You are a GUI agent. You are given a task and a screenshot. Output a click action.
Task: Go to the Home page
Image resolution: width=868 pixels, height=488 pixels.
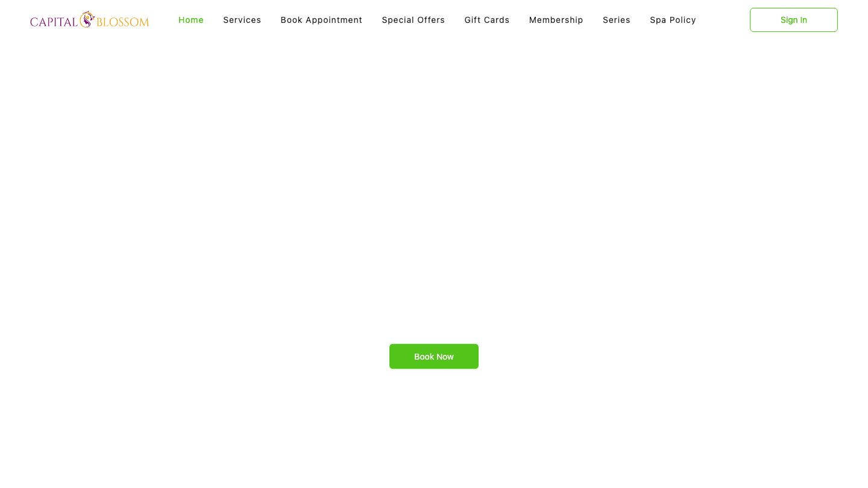point(191,20)
